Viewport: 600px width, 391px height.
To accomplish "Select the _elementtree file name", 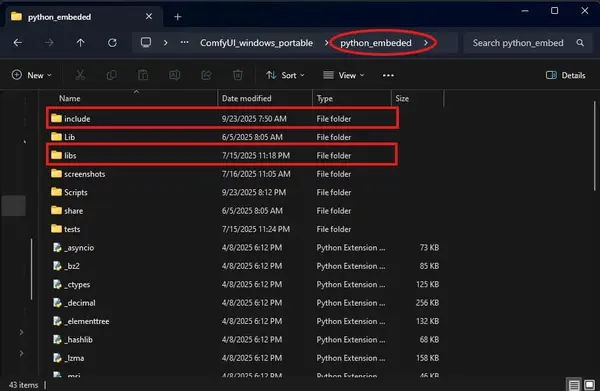I will point(87,321).
